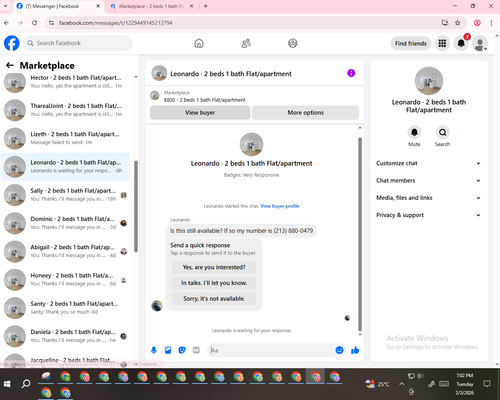The height and width of the screenshot is (400, 500).
Task: Open the Honeey conversation
Action: pos(65,280)
